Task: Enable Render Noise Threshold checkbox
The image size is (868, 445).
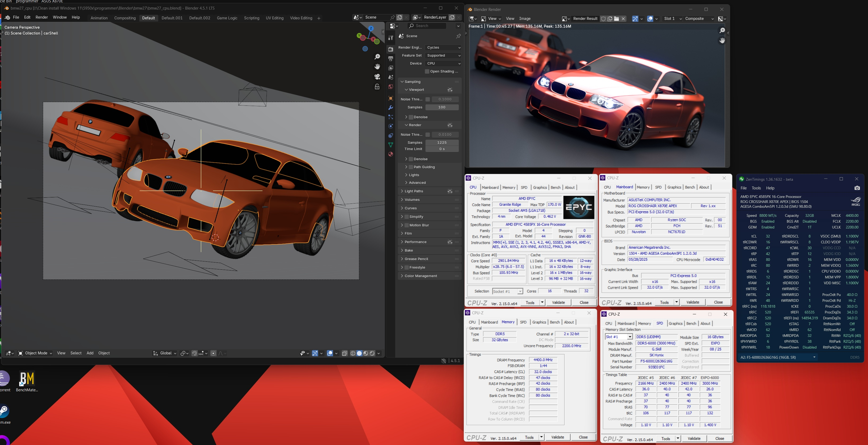Action: [428, 135]
